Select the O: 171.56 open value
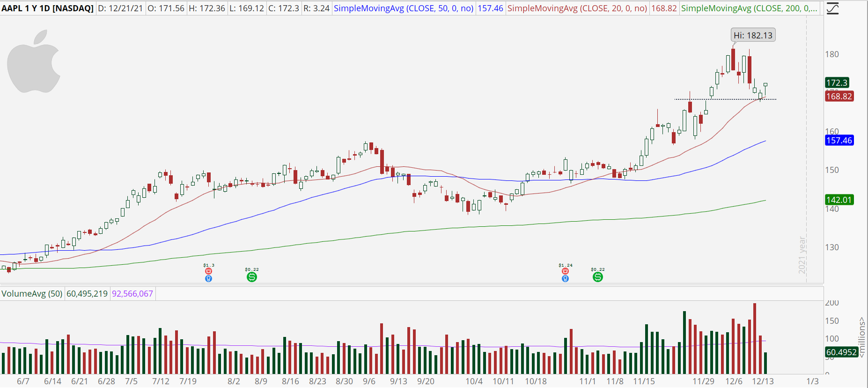The image size is (868, 388). pos(166,8)
